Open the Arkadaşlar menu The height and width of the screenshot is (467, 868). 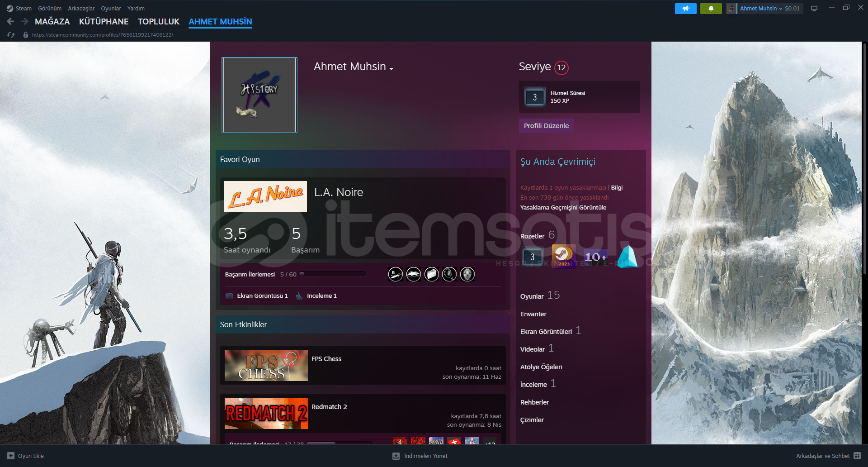(x=81, y=9)
